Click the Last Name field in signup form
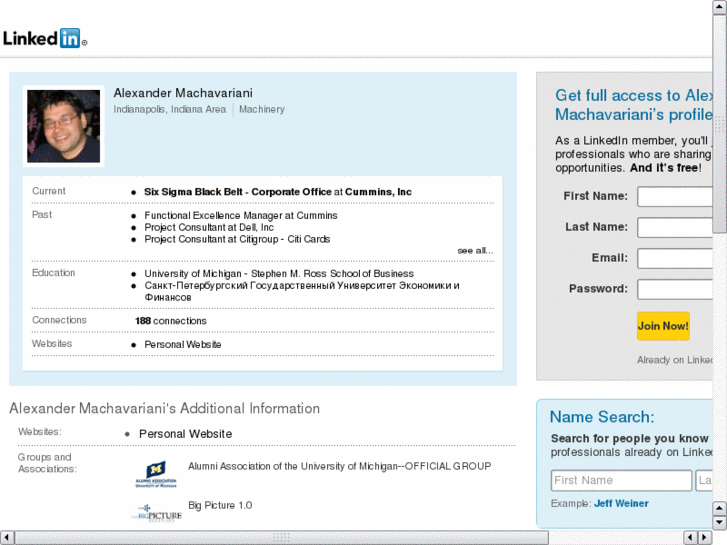This screenshot has height=545, width=727. (675, 227)
